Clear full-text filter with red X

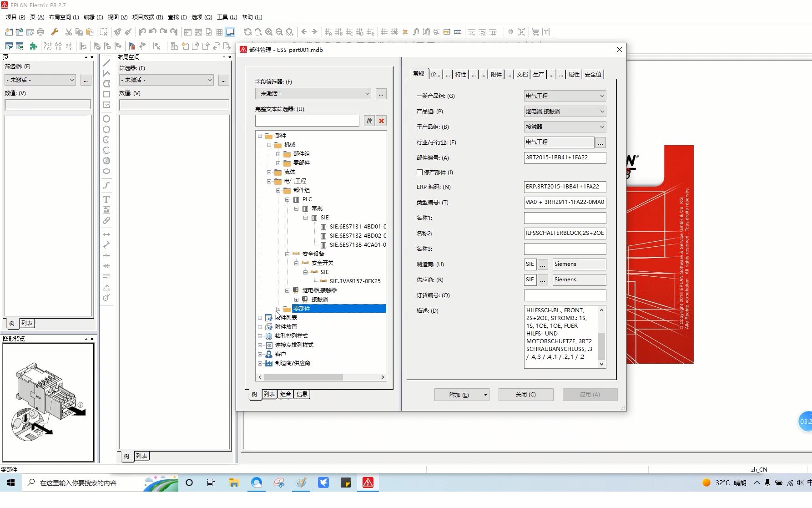pyautogui.click(x=381, y=121)
